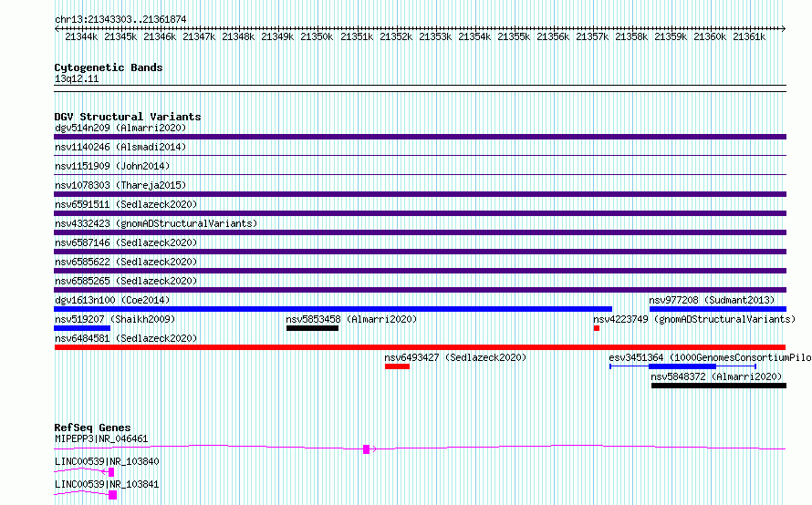Click the ruler's right arrow end

click(x=784, y=28)
